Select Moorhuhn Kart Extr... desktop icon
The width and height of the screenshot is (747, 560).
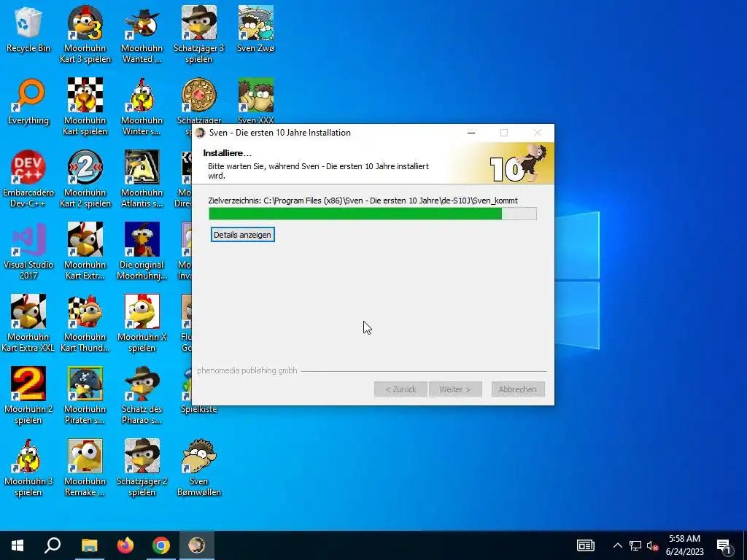coord(85,251)
